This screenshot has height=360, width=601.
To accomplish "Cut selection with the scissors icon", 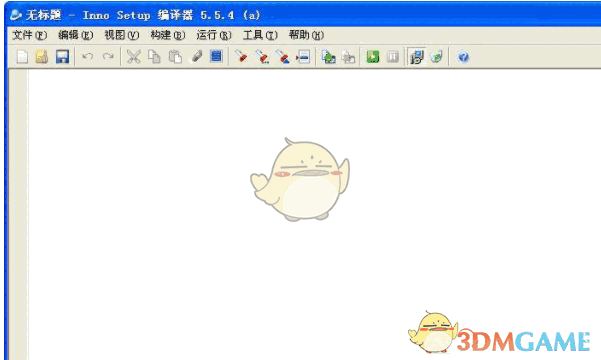I will pyautogui.click(x=133, y=57).
